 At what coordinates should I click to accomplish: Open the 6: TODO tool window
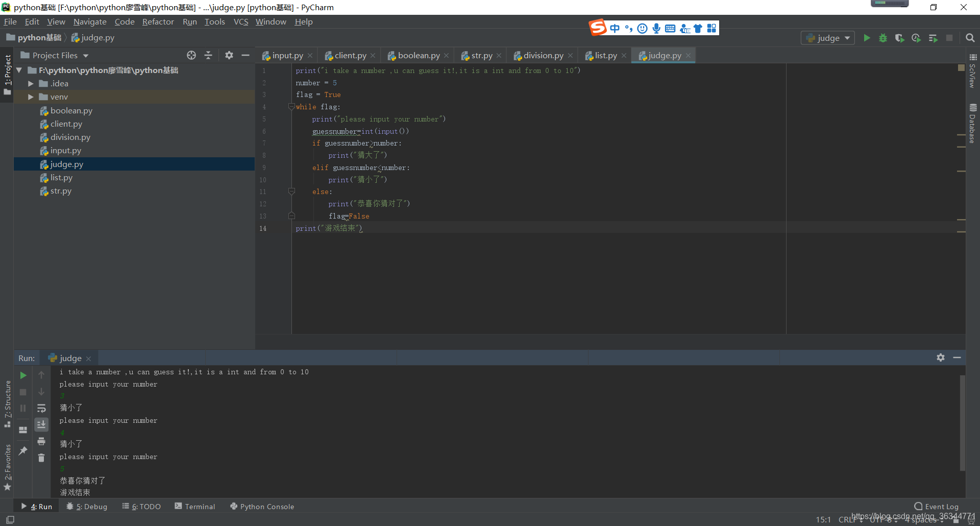pos(141,506)
